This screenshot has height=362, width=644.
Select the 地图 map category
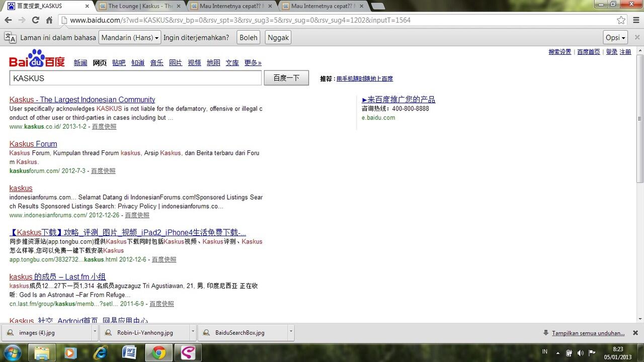213,63
